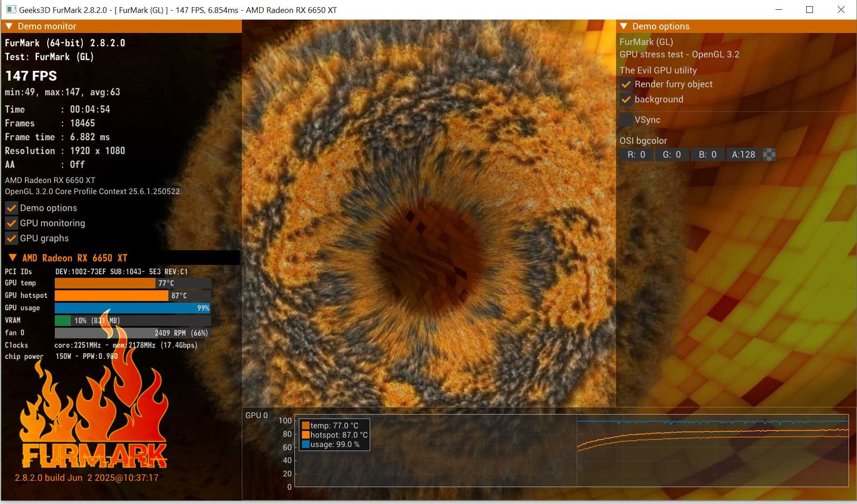Click the FurMark app icon in title bar
Viewport: 857px width, 504px height.
point(11,9)
